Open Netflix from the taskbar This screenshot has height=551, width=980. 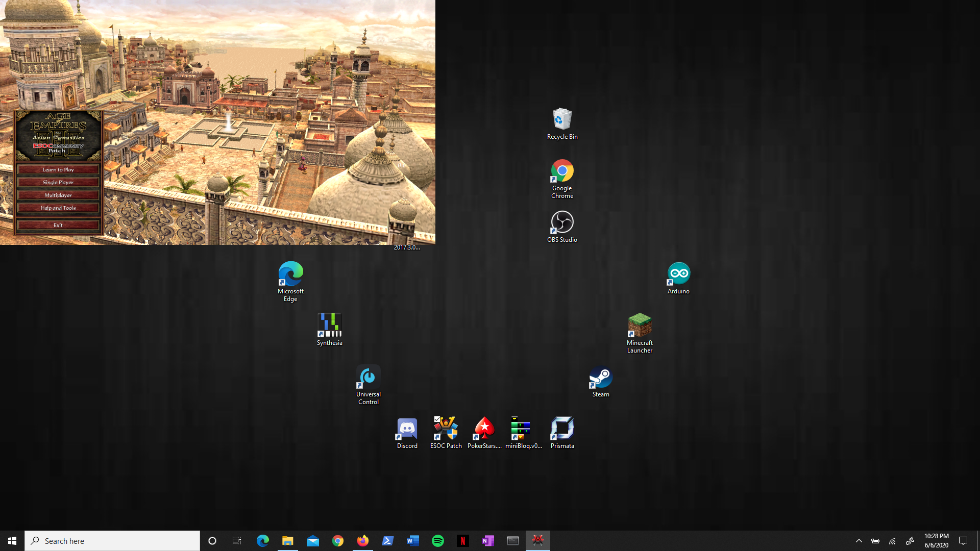tap(463, 541)
